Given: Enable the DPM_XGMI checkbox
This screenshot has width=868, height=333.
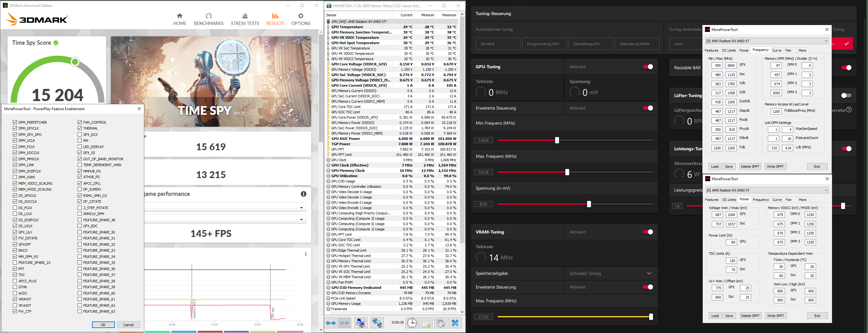Looking at the screenshot, I should (15, 177).
